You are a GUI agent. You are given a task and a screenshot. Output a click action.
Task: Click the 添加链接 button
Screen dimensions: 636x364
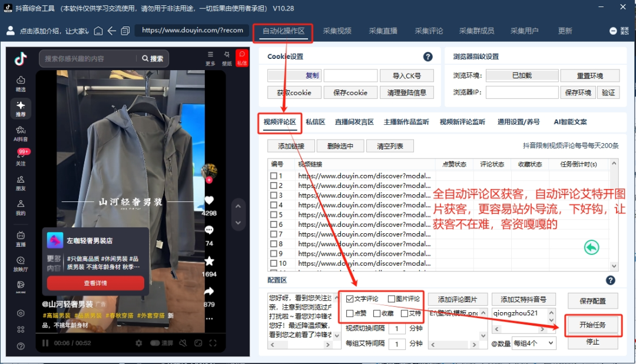pos(291,146)
